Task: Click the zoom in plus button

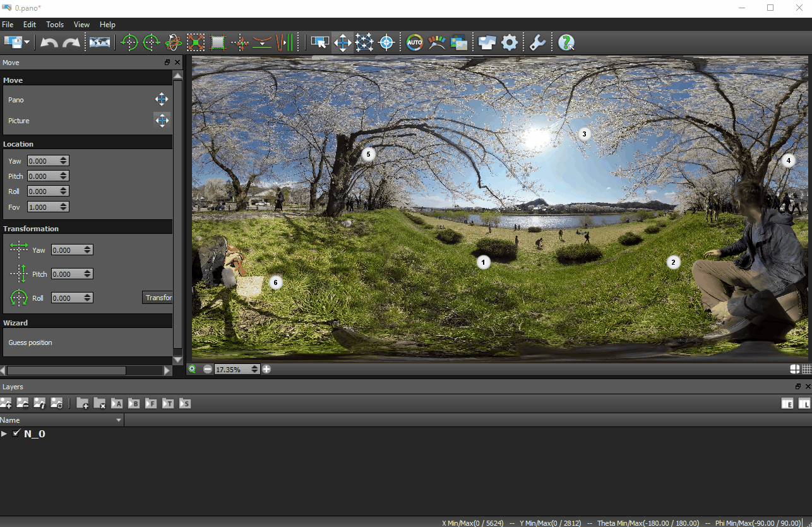Action: point(266,369)
